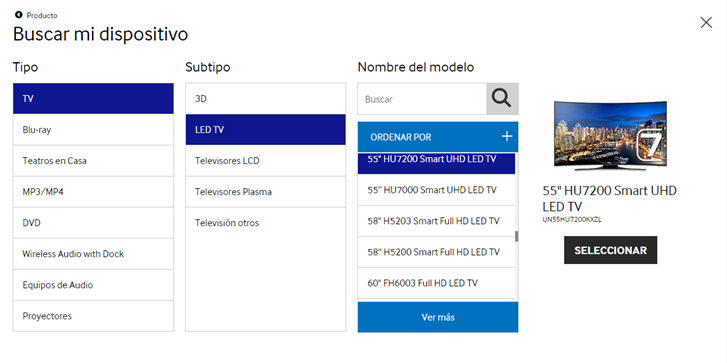727x363 pixels.
Task: Pick MP3/MP4 from the Tipo list
Action: (x=93, y=191)
